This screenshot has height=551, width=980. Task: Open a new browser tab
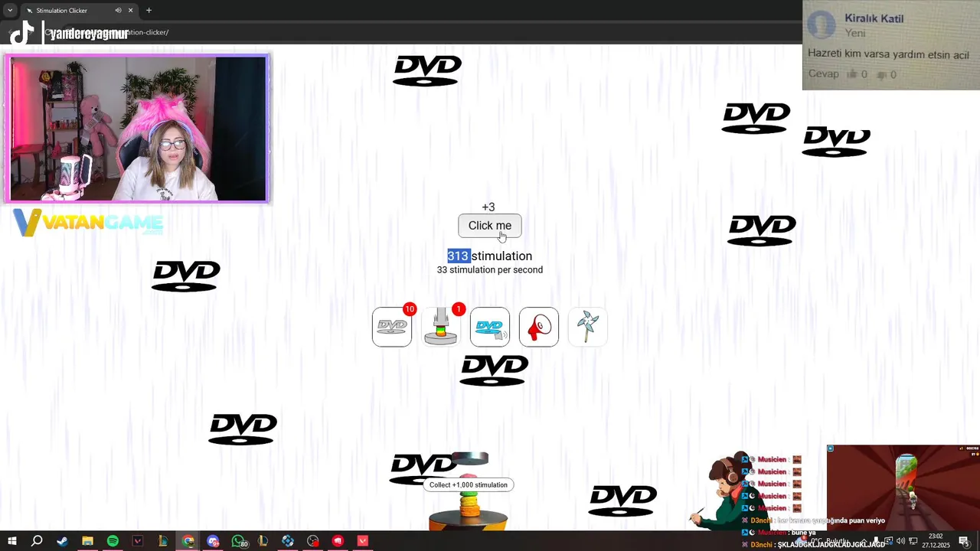point(149,11)
